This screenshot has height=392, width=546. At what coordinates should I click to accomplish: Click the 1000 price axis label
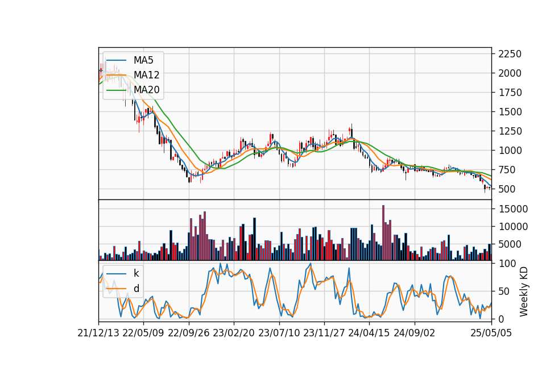[510, 151]
